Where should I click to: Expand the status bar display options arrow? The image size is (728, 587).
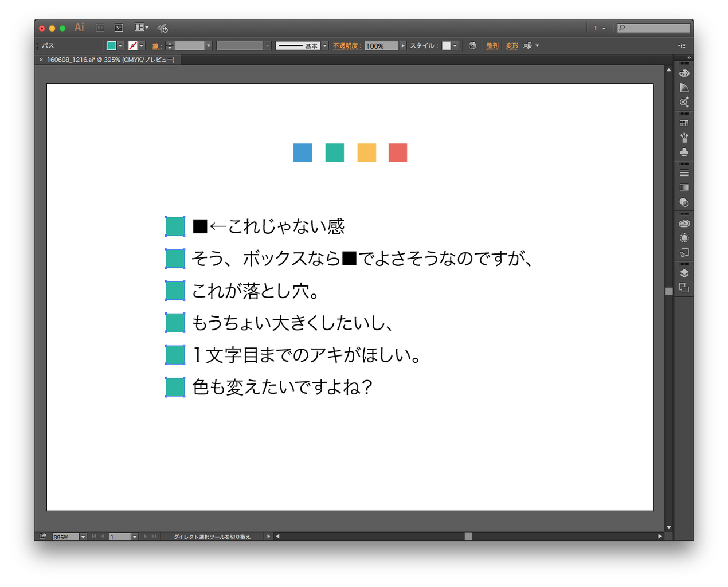point(268,537)
